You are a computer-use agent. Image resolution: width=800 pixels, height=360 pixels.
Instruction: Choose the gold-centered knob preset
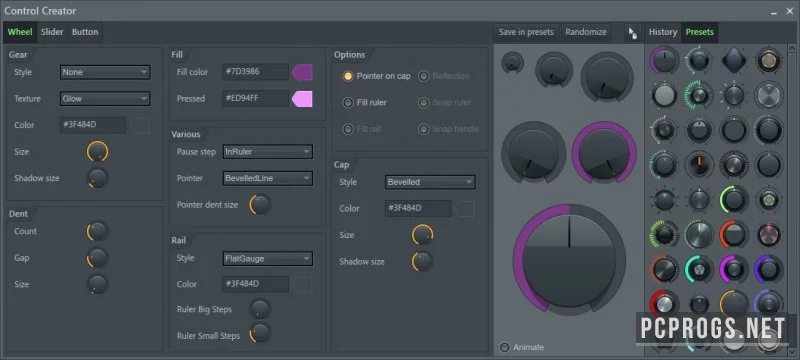click(x=769, y=61)
